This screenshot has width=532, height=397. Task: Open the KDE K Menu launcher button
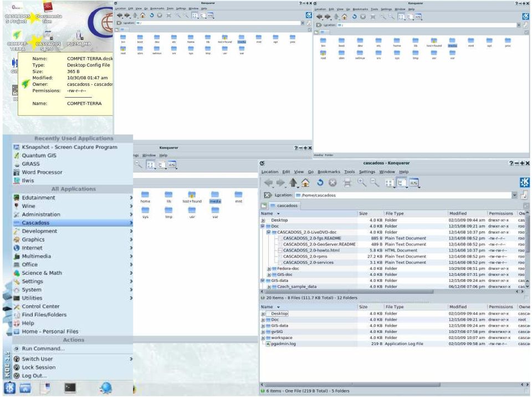click(9, 388)
